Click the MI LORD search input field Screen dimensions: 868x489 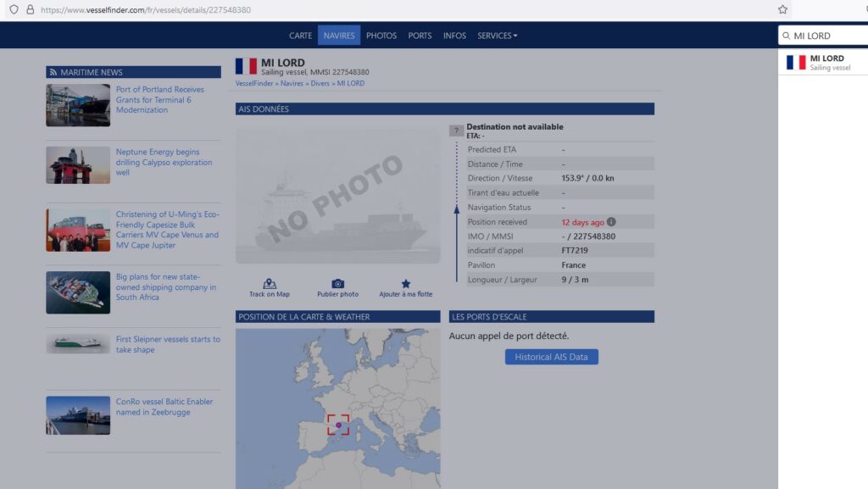(x=826, y=36)
